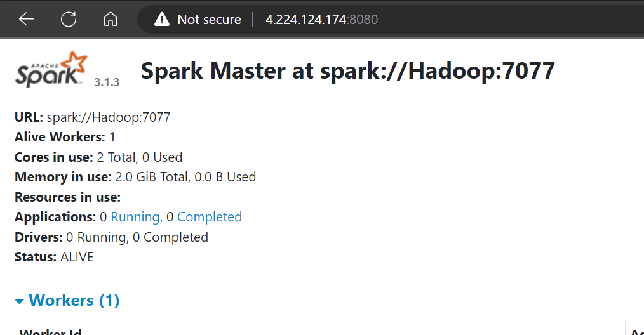644x335 pixels.
Task: Reload the page with the refresh icon
Action: (x=69, y=19)
